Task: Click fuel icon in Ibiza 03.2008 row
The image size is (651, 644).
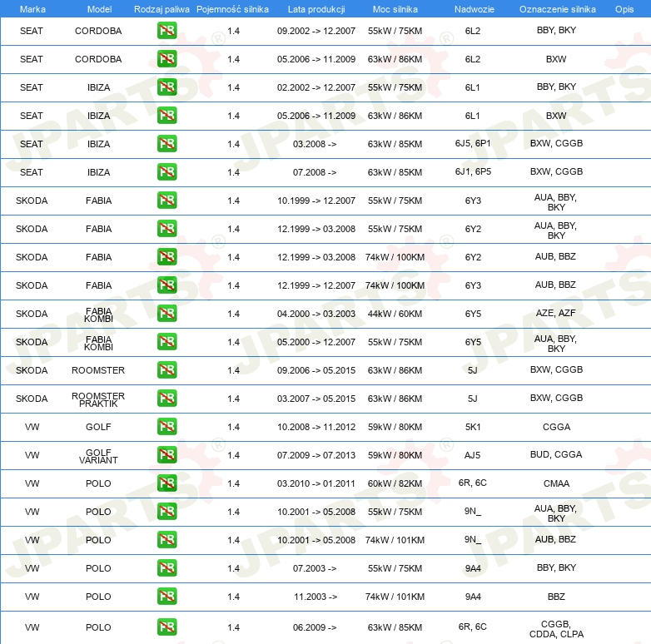Action: (166, 144)
